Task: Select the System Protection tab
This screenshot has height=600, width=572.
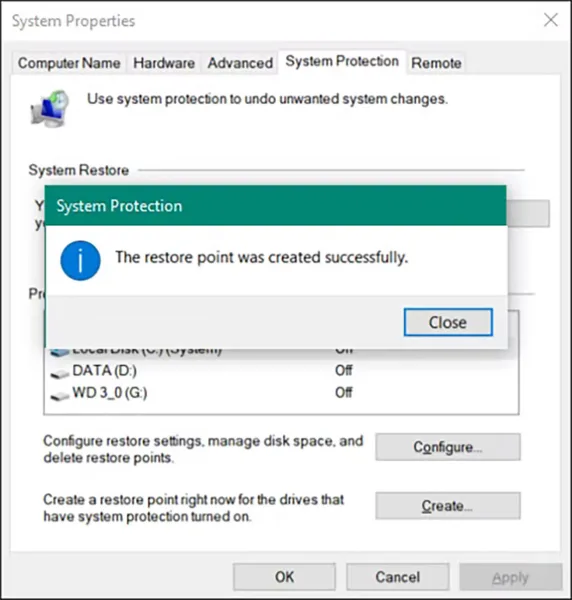Action: point(342,61)
